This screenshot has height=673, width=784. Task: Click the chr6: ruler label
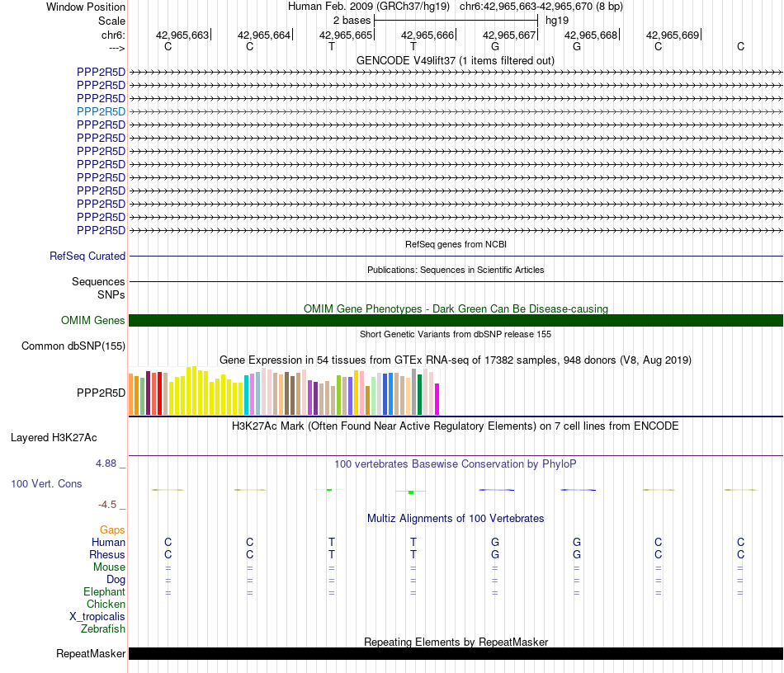pyautogui.click(x=113, y=35)
